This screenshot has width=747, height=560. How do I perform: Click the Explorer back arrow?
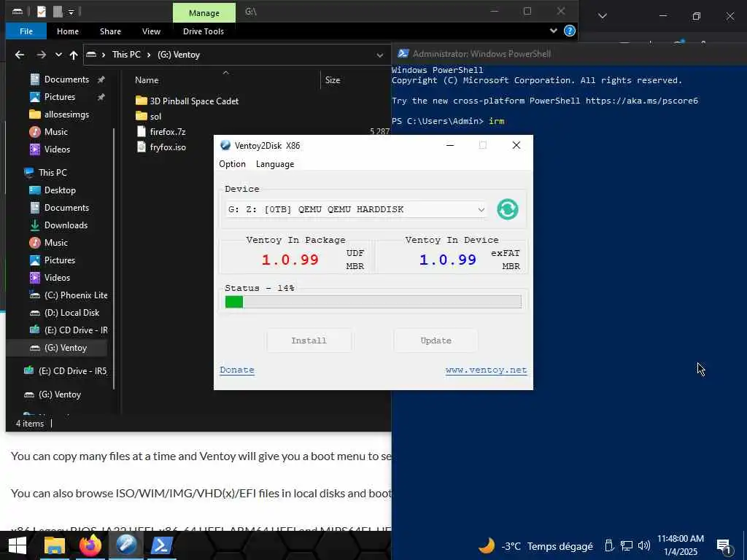coord(20,55)
